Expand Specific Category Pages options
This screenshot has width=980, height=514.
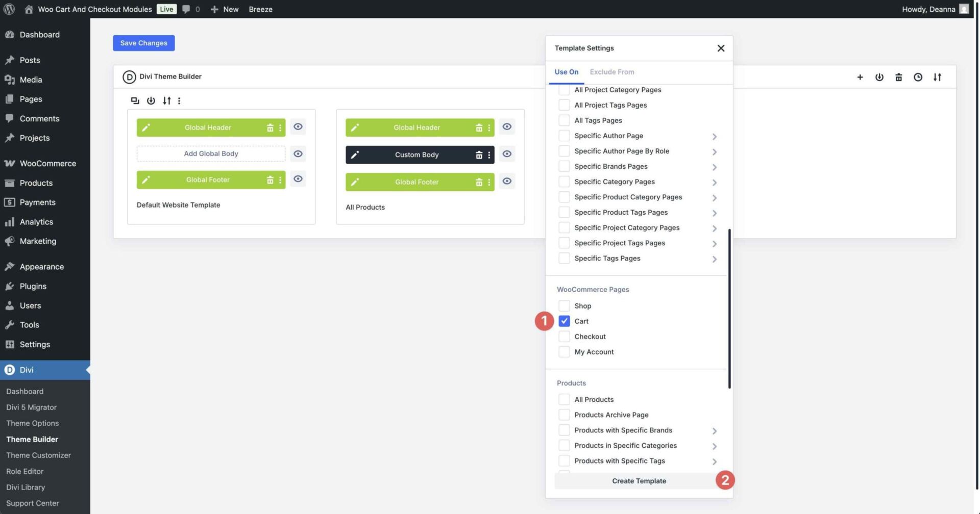[x=715, y=182]
